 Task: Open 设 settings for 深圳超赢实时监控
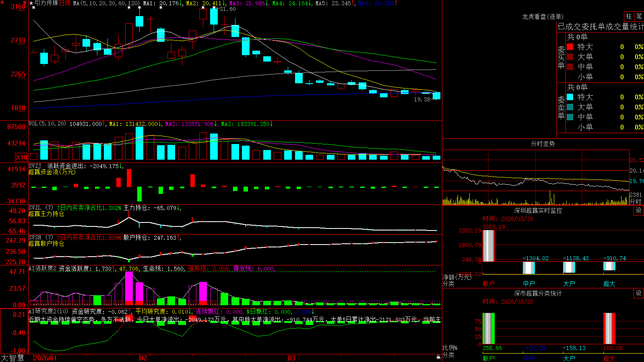[639, 210]
